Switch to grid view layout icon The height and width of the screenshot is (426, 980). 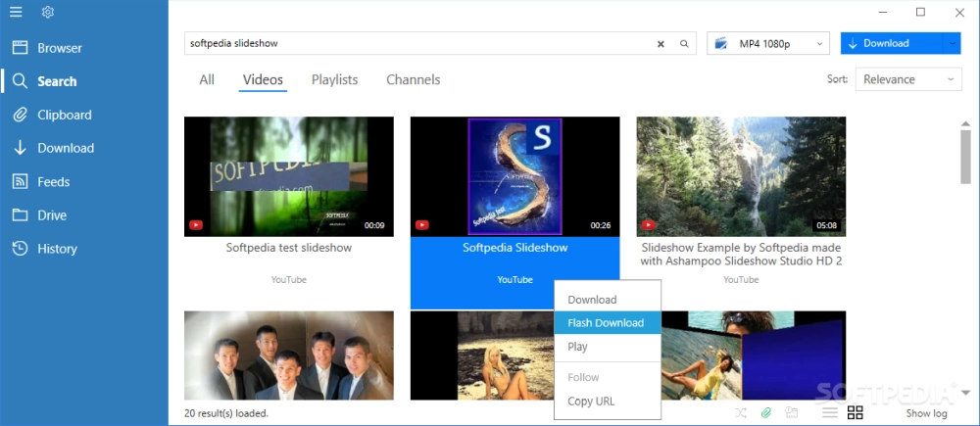click(x=855, y=412)
